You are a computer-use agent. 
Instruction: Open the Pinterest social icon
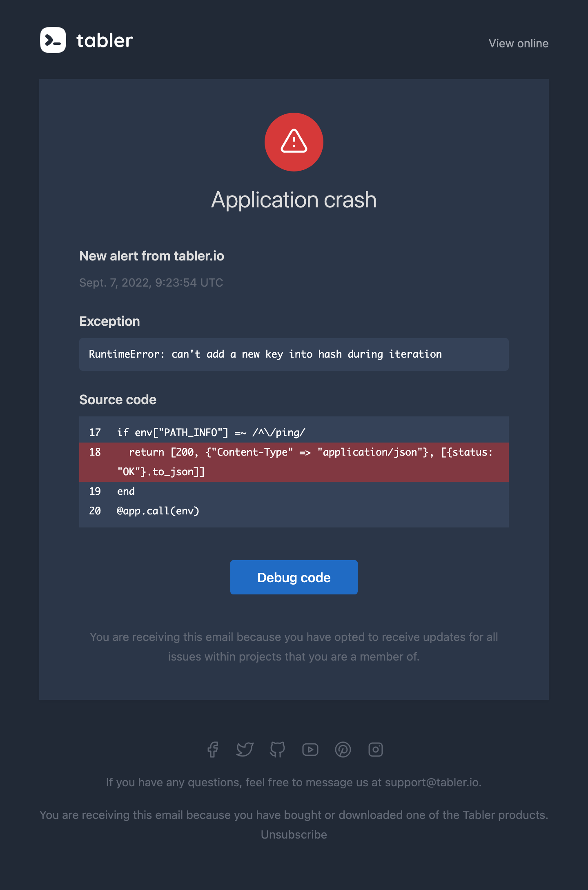[x=343, y=750]
